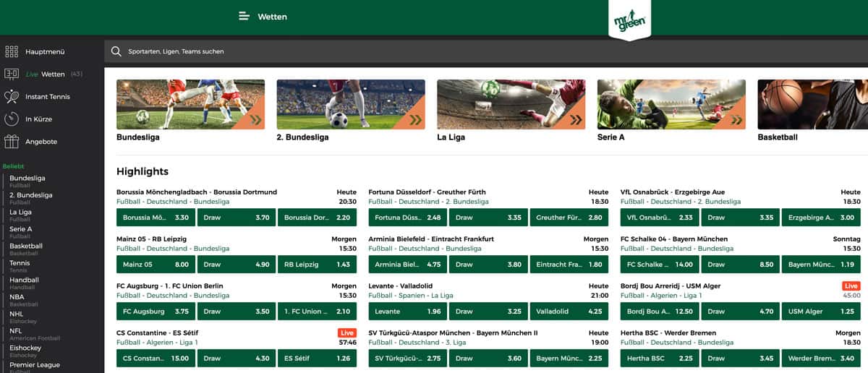Select Hauptmenü in the sidebar
The height and width of the screenshot is (373, 868).
click(x=45, y=51)
